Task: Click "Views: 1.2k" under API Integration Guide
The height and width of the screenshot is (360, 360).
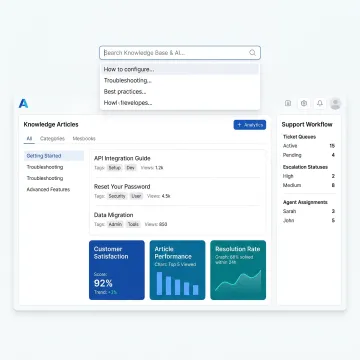Action: tap(152, 168)
